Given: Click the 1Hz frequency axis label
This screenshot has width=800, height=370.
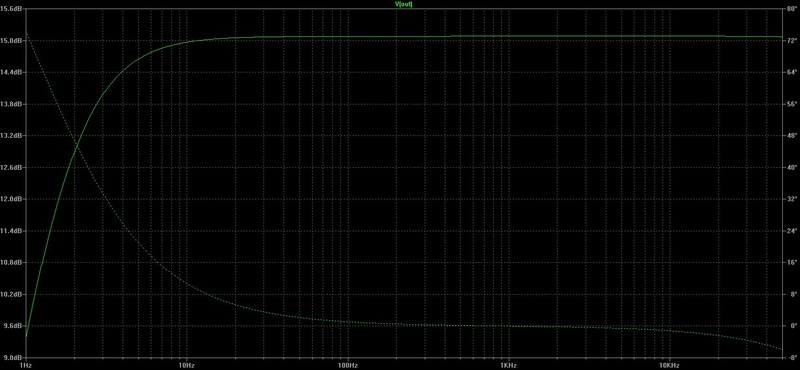Looking at the screenshot, I should coord(26,366).
